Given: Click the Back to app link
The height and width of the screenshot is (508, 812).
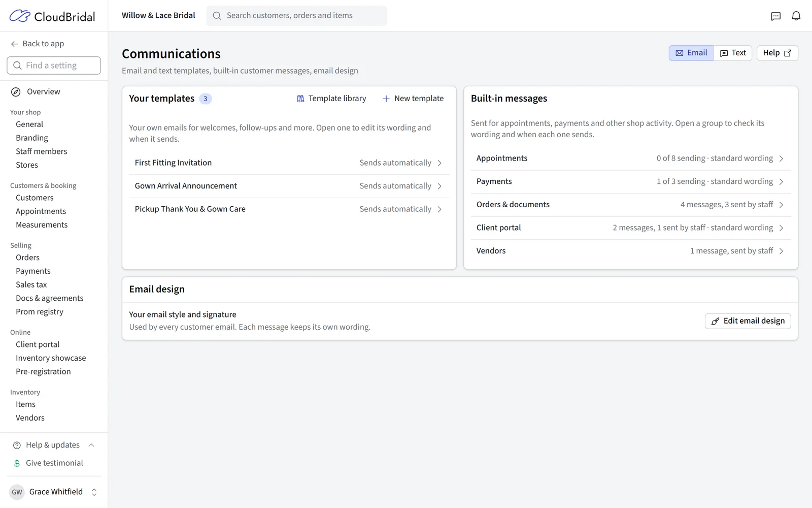Looking at the screenshot, I should tap(38, 44).
